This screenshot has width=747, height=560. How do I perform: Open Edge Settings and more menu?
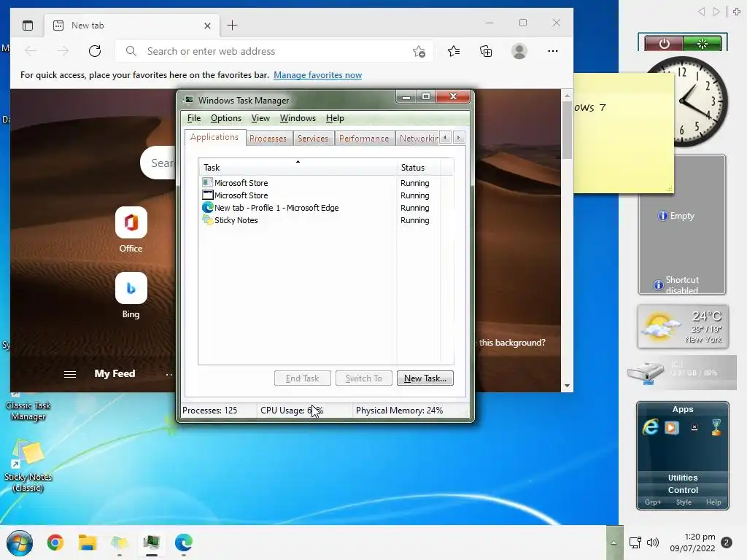pyautogui.click(x=553, y=51)
